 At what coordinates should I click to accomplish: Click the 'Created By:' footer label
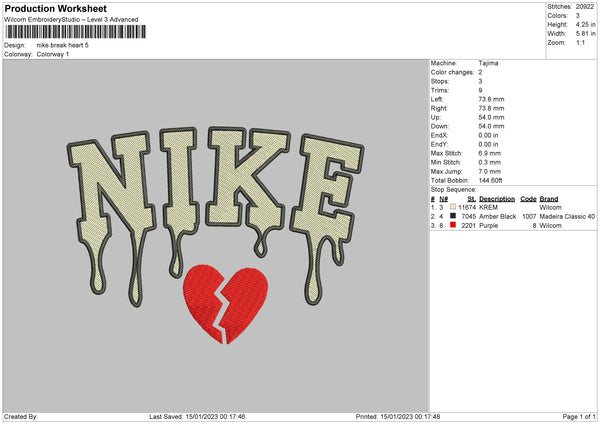tap(21, 416)
